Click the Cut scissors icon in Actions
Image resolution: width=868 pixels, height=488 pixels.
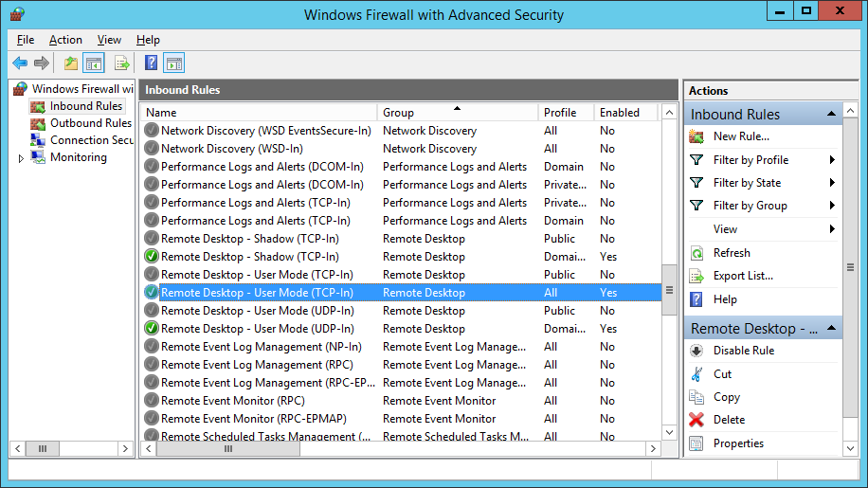coord(696,374)
